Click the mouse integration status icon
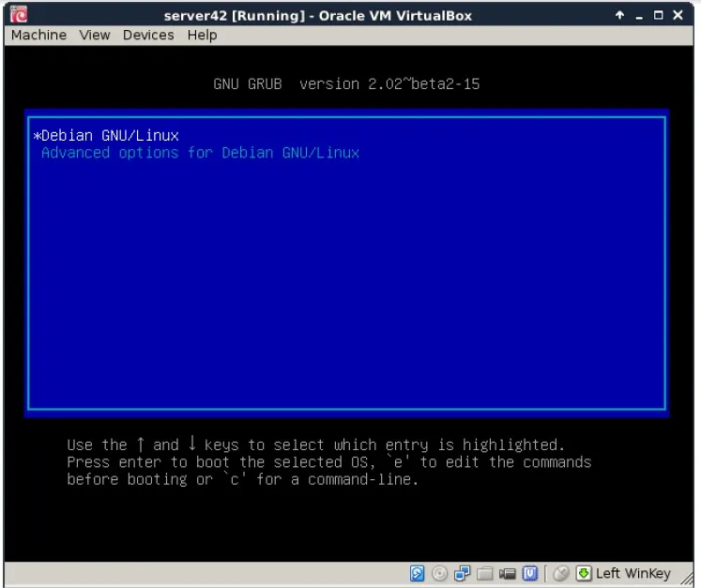Viewport: 701px width, 588px height. point(561,573)
